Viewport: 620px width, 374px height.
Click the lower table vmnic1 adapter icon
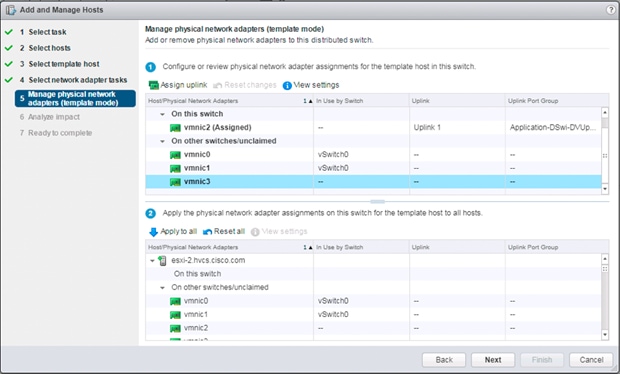click(175, 315)
